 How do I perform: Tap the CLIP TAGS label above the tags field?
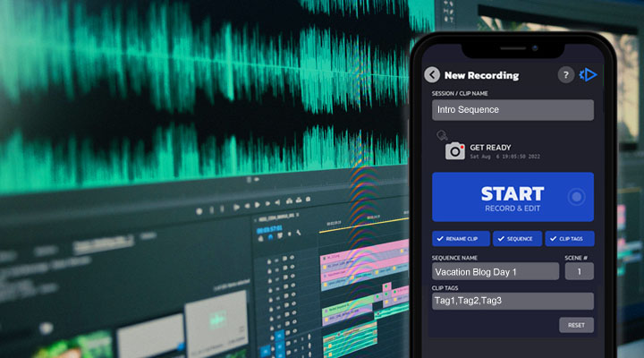(x=445, y=287)
